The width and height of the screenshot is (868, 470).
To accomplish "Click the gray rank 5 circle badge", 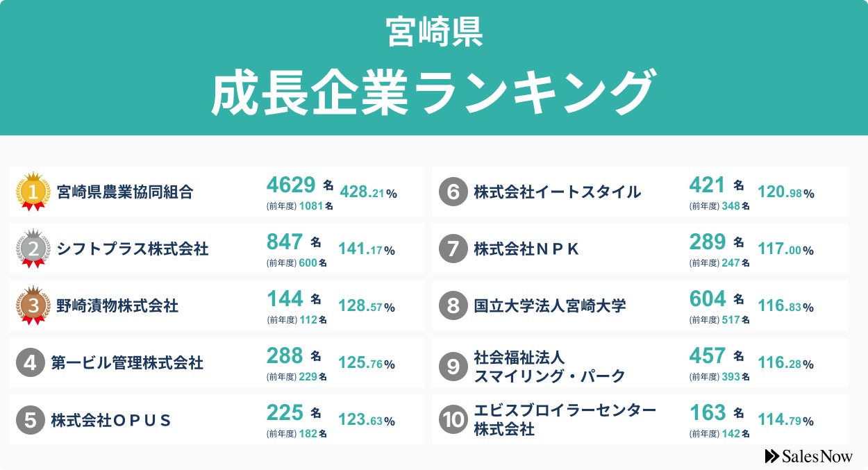I will pos(31,419).
